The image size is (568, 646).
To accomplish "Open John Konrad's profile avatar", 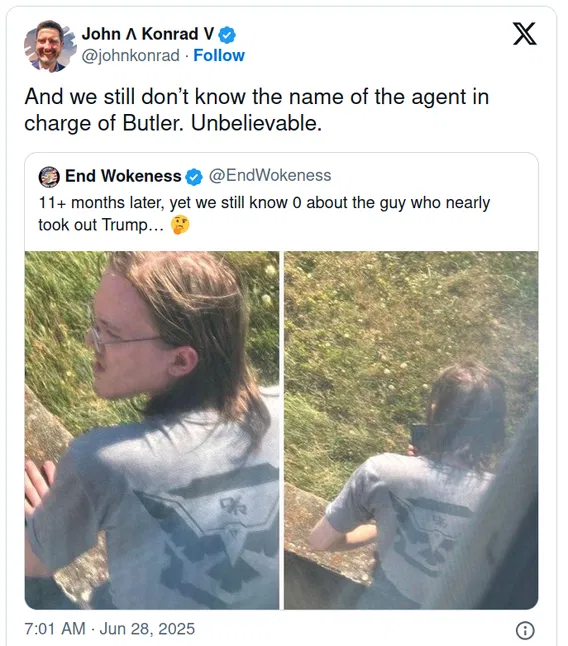I will [x=49, y=46].
